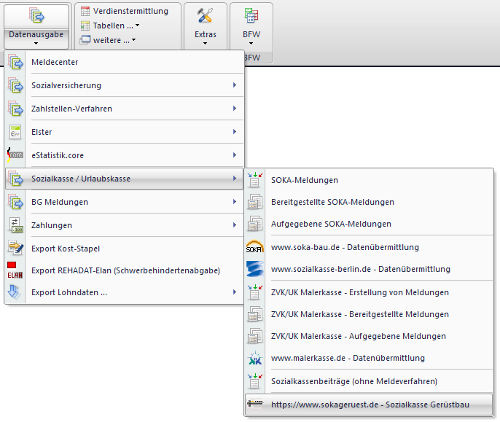Open the Extras dropdown arrow
Screen dimensions: 500x422
pos(205,43)
